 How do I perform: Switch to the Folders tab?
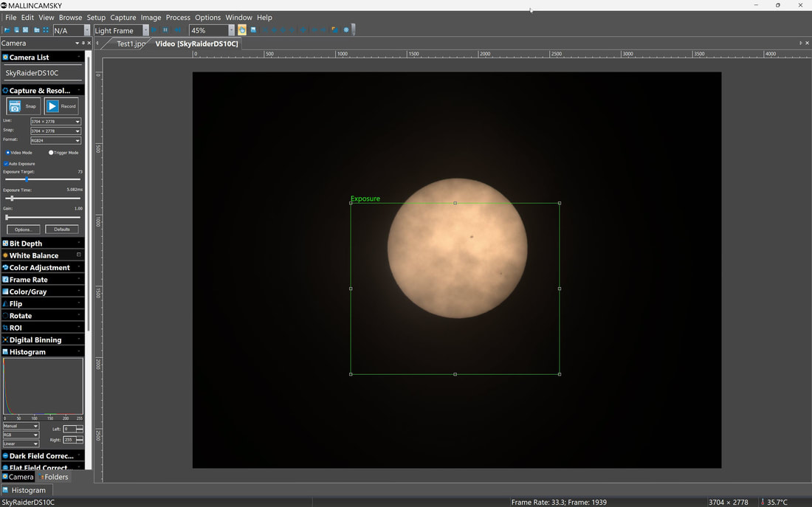pos(53,477)
